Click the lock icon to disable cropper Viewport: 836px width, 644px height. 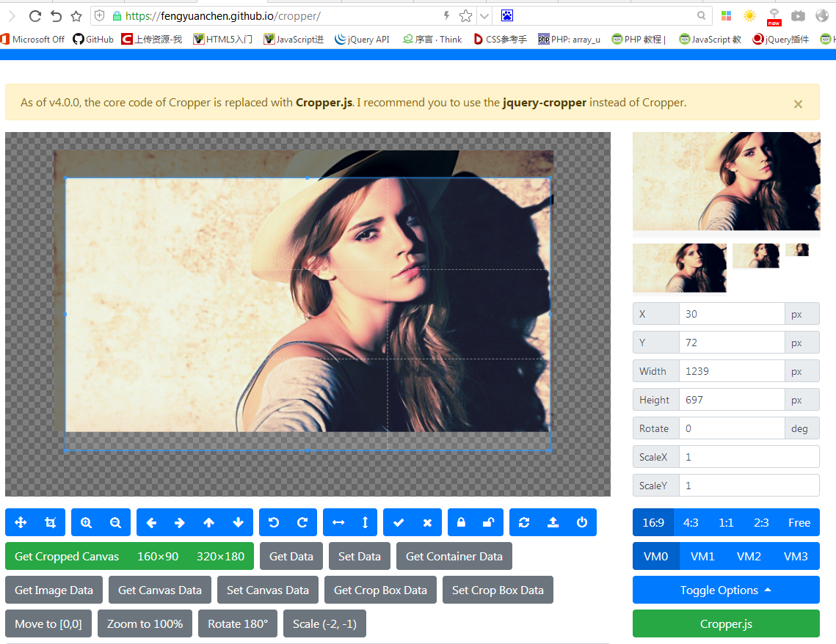click(461, 522)
